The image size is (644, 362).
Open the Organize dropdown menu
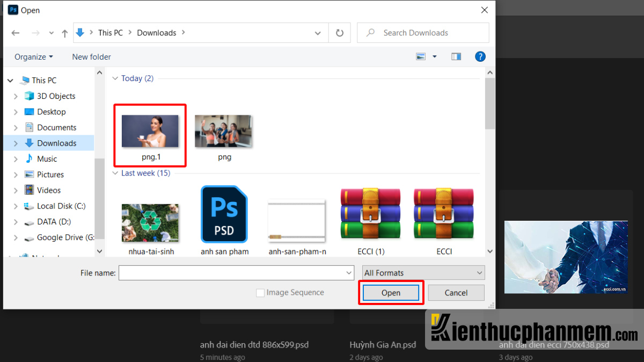[x=34, y=56]
